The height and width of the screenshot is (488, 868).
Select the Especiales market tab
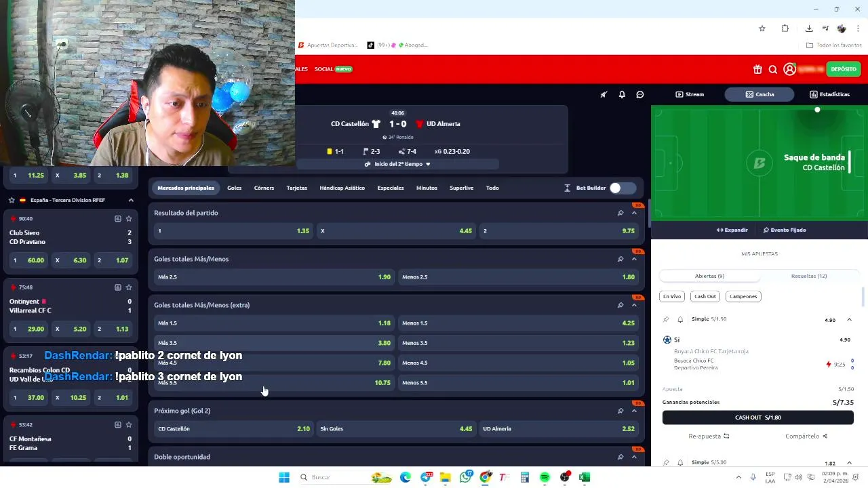tap(391, 188)
